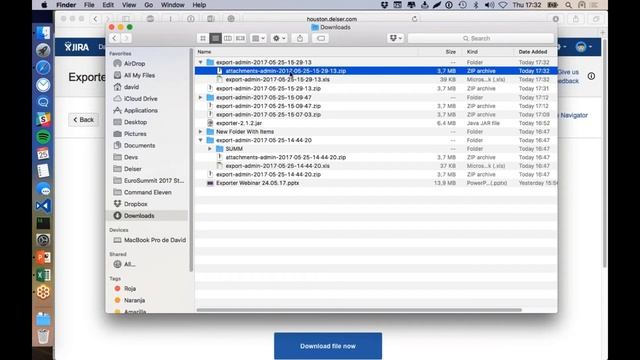Open the Window menu
The height and width of the screenshot is (360, 640).
172,5
